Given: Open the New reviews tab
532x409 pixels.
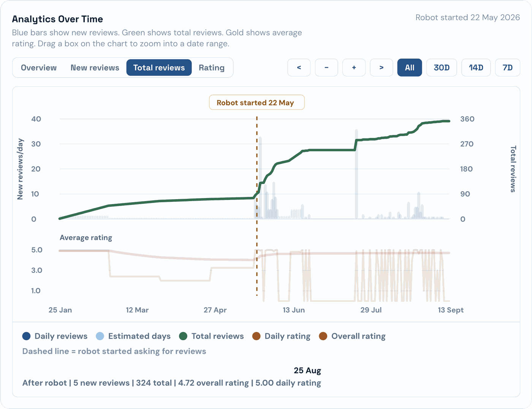Looking at the screenshot, I should pyautogui.click(x=95, y=68).
